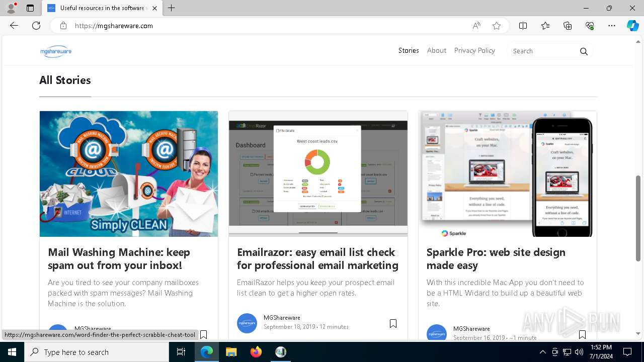Close the Useful resources browser tab
The width and height of the screenshot is (644, 362).
[155, 8]
